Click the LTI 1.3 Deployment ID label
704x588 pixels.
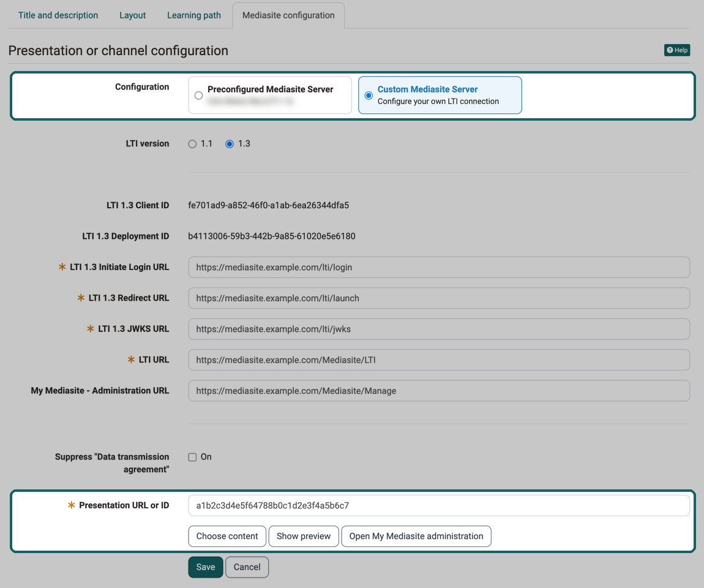125,236
